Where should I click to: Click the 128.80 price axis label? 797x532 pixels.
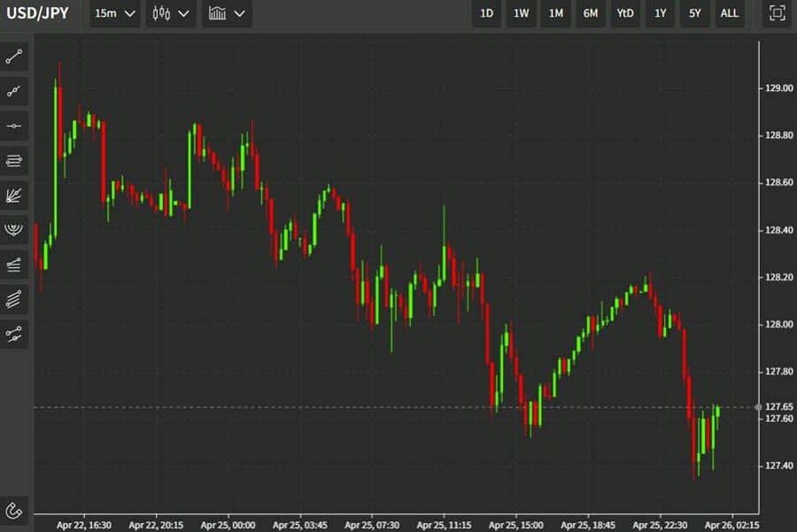(x=778, y=135)
